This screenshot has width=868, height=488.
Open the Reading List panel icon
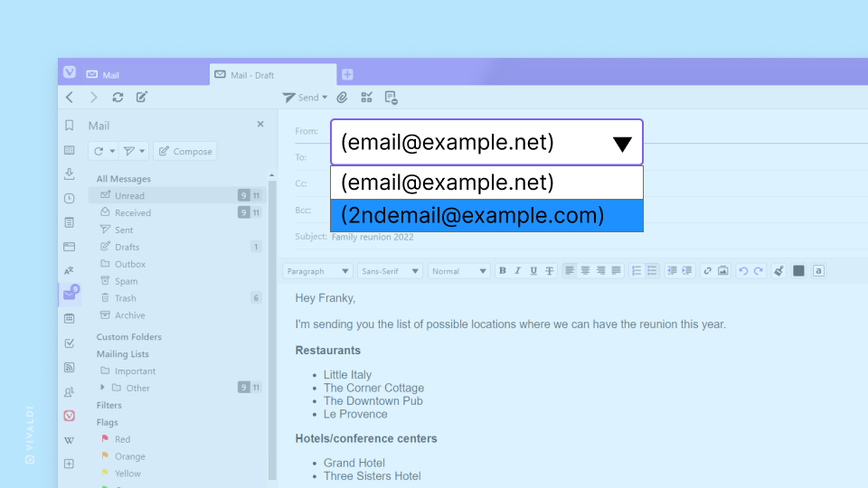click(x=70, y=150)
